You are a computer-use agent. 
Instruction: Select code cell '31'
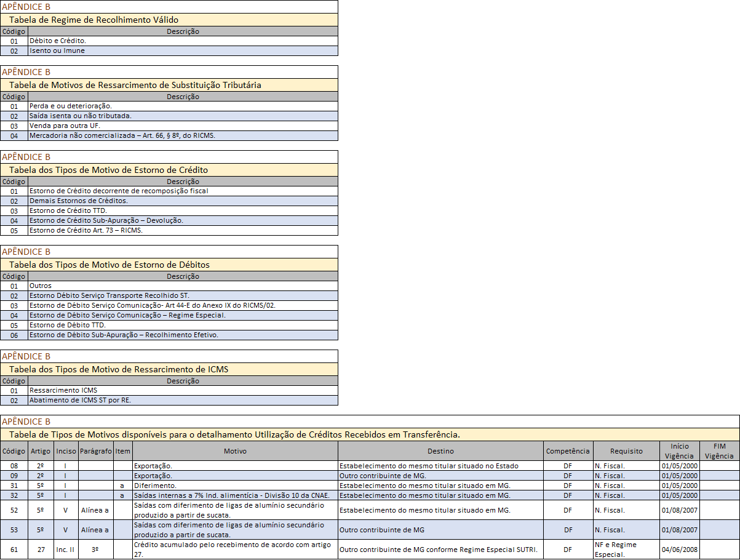(x=14, y=486)
